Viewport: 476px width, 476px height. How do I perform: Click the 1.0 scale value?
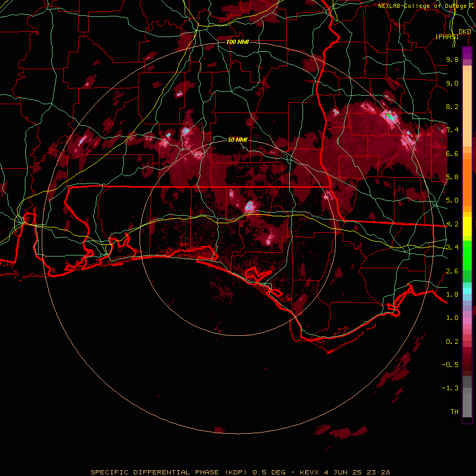click(452, 318)
